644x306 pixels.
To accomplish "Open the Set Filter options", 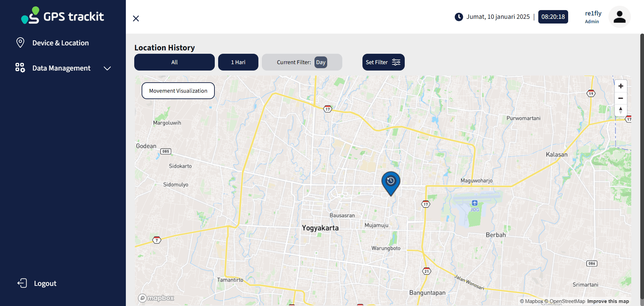I will [383, 62].
